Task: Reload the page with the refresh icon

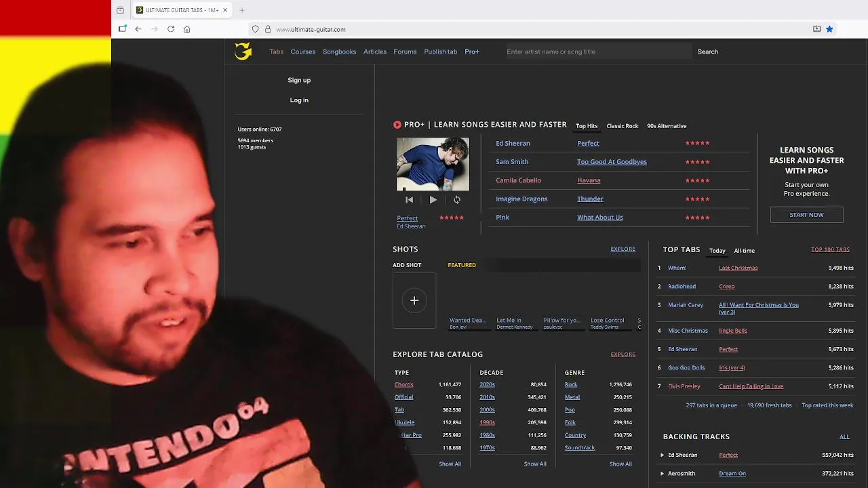Action: (x=171, y=29)
